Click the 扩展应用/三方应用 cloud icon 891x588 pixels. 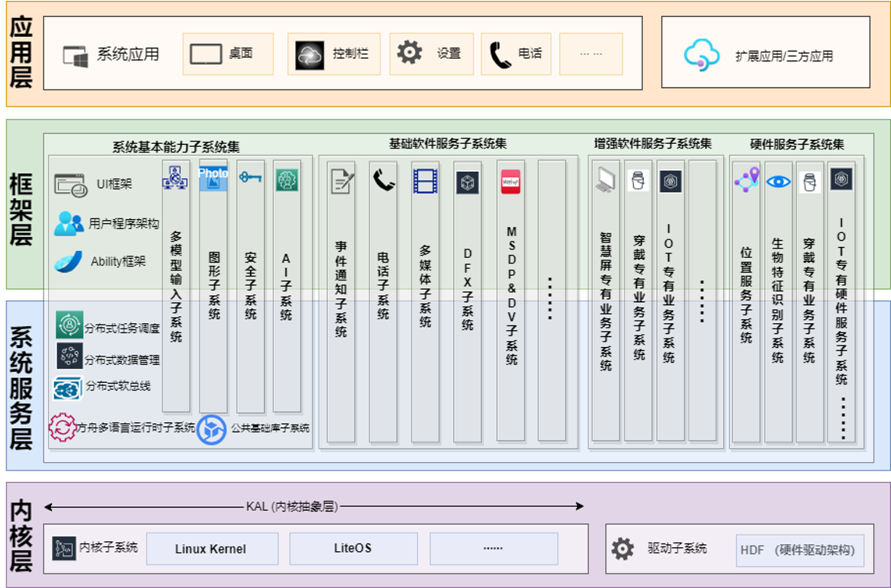[x=701, y=55]
